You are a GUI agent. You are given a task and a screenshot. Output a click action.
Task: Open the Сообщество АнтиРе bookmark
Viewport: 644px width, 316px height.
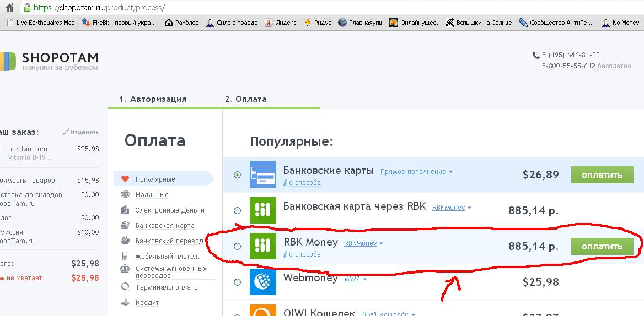tap(556, 23)
